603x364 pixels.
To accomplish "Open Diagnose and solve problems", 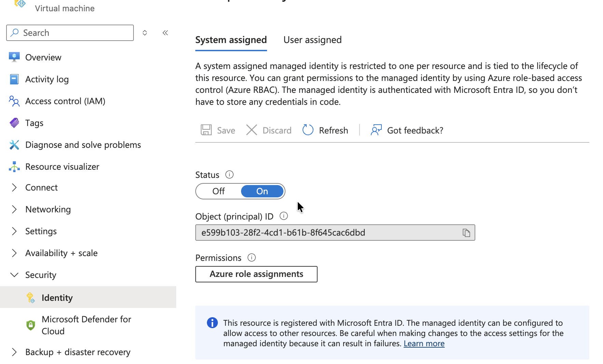I will (x=83, y=144).
